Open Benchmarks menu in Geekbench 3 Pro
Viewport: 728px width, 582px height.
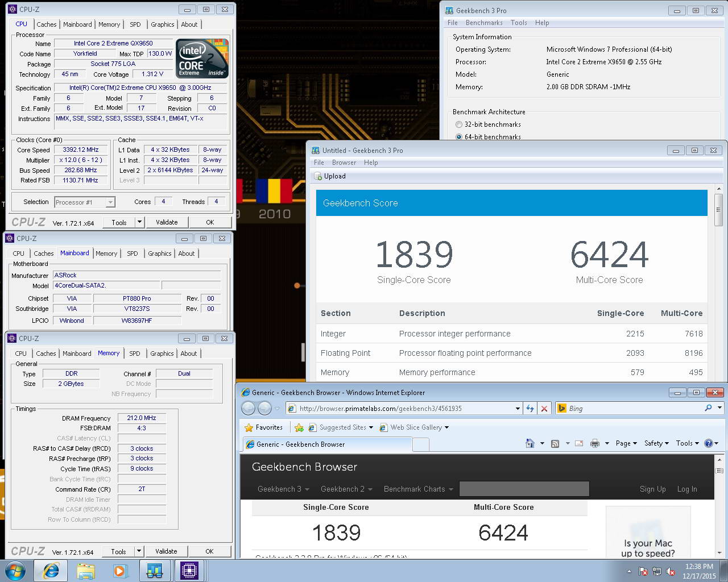point(484,23)
